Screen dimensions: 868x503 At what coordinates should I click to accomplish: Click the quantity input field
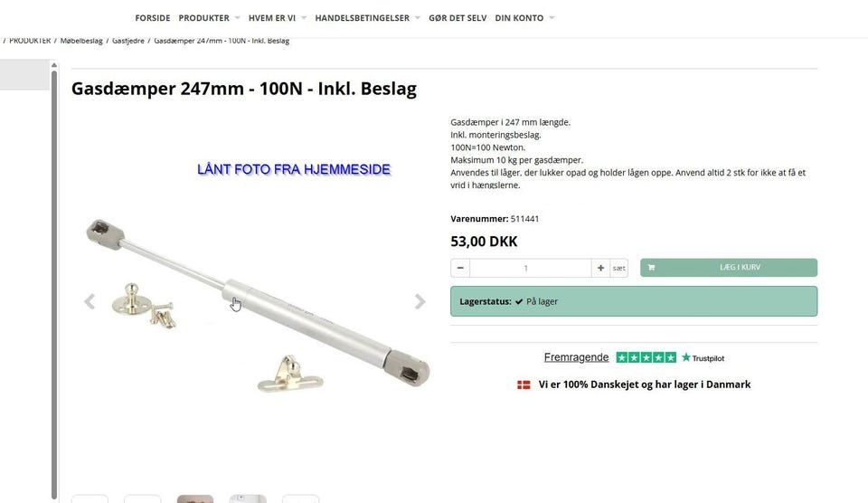pyautogui.click(x=531, y=268)
